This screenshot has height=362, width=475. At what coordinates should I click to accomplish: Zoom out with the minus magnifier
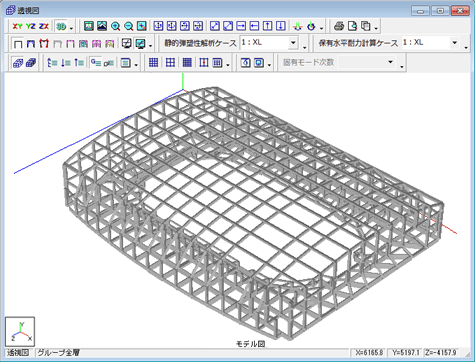coord(128,26)
